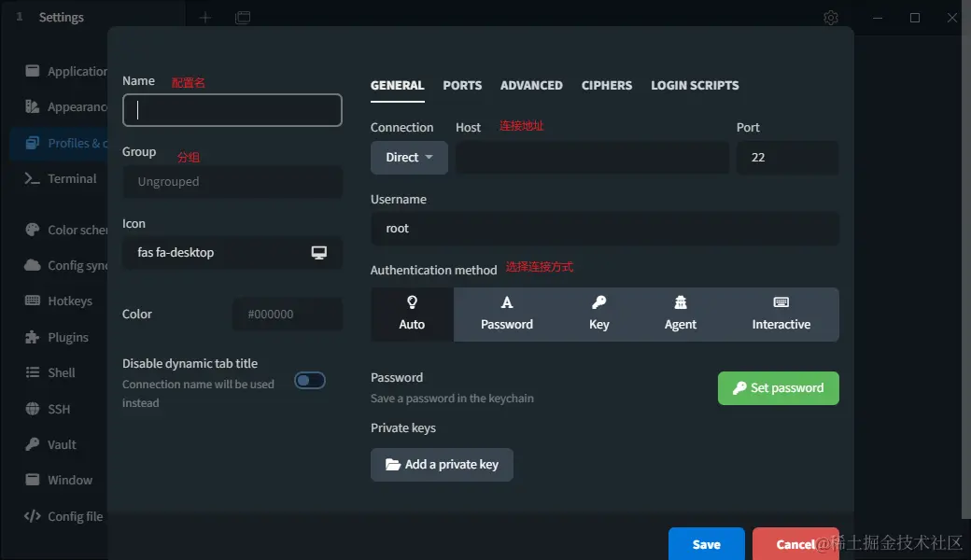971x560 pixels.
Task: Click the profile Name input field
Action: (232, 110)
